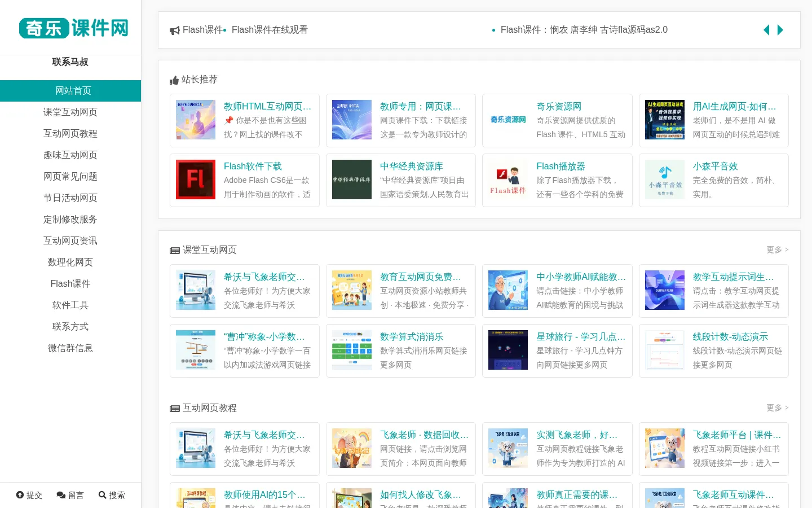Click the megaphone icon beside Flash课件
812x508 pixels.
[175, 30]
